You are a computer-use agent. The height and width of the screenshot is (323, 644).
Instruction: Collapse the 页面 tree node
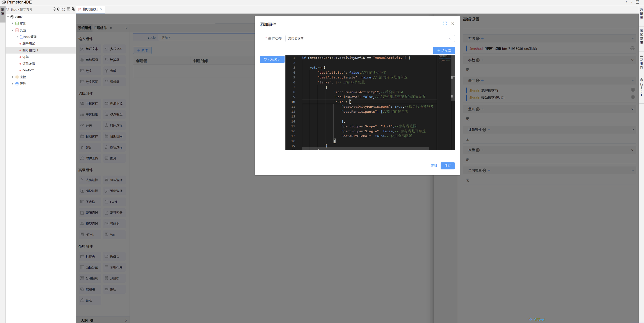click(13, 30)
